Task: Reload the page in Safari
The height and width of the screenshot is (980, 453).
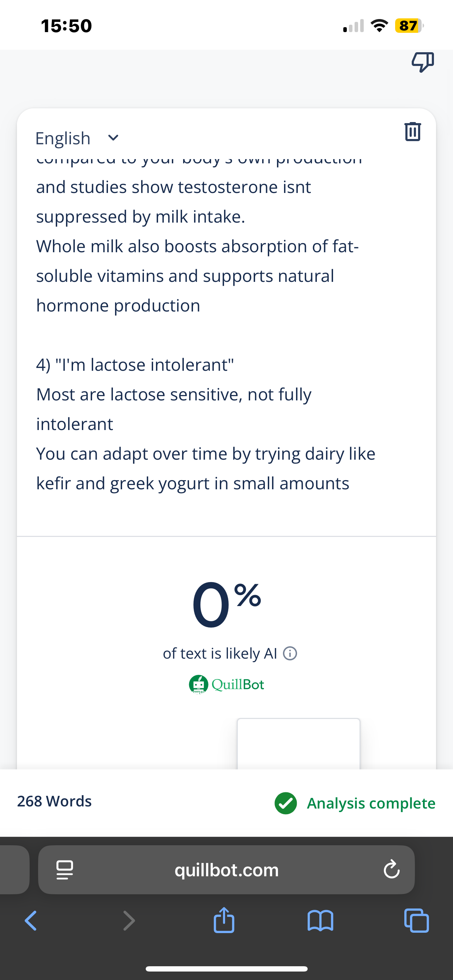Action: pyautogui.click(x=391, y=870)
